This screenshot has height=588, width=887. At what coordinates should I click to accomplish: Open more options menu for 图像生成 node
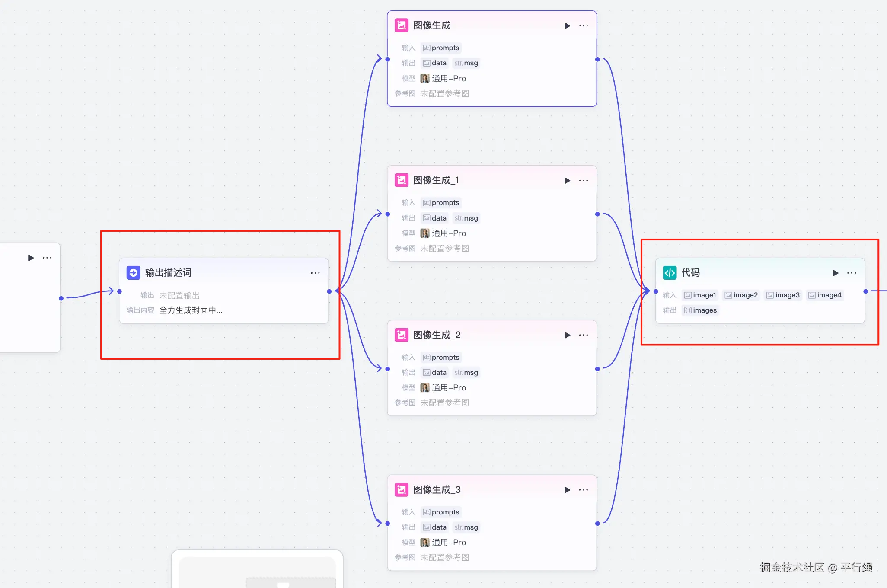tap(584, 26)
